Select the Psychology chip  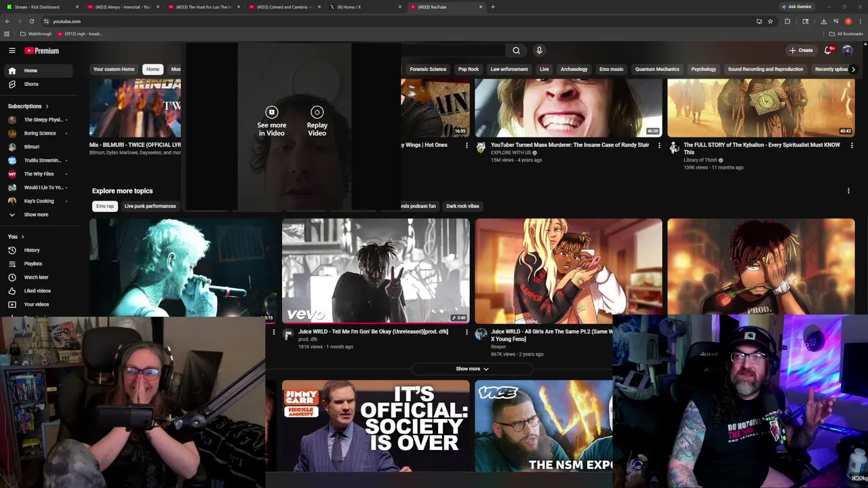[703, 69]
